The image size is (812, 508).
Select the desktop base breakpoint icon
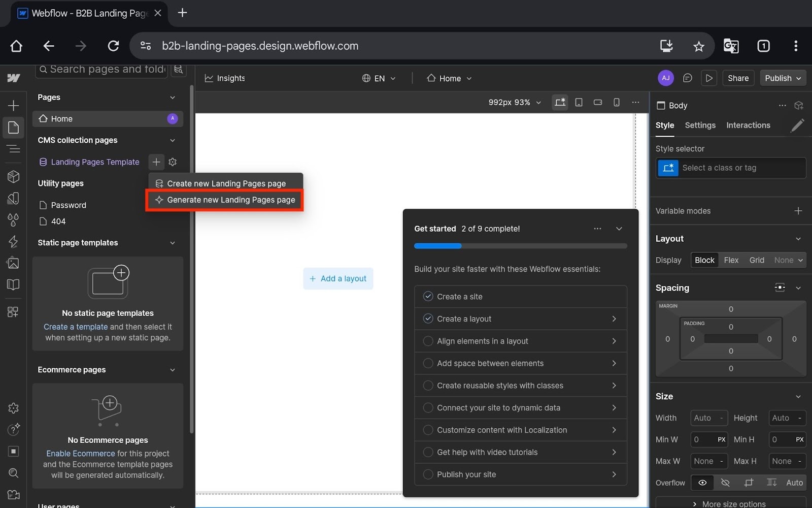pyautogui.click(x=560, y=102)
